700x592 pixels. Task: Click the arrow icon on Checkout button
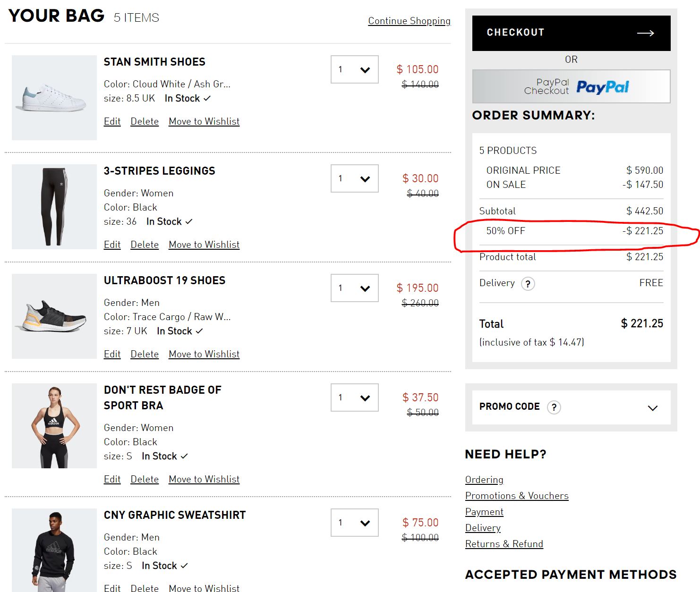pos(645,33)
